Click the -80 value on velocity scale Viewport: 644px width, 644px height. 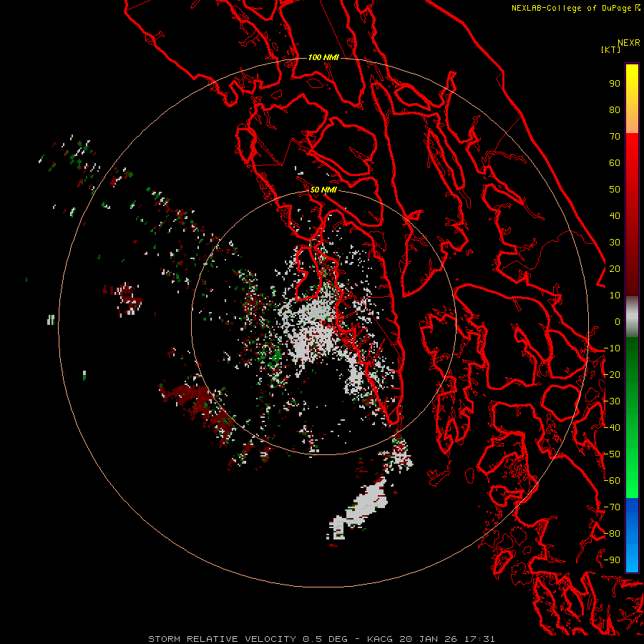tap(612, 534)
